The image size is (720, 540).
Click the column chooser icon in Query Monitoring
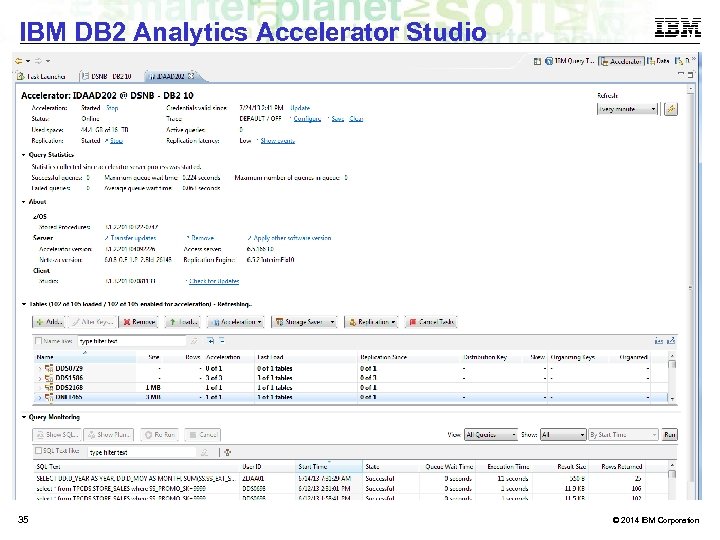click(x=227, y=453)
